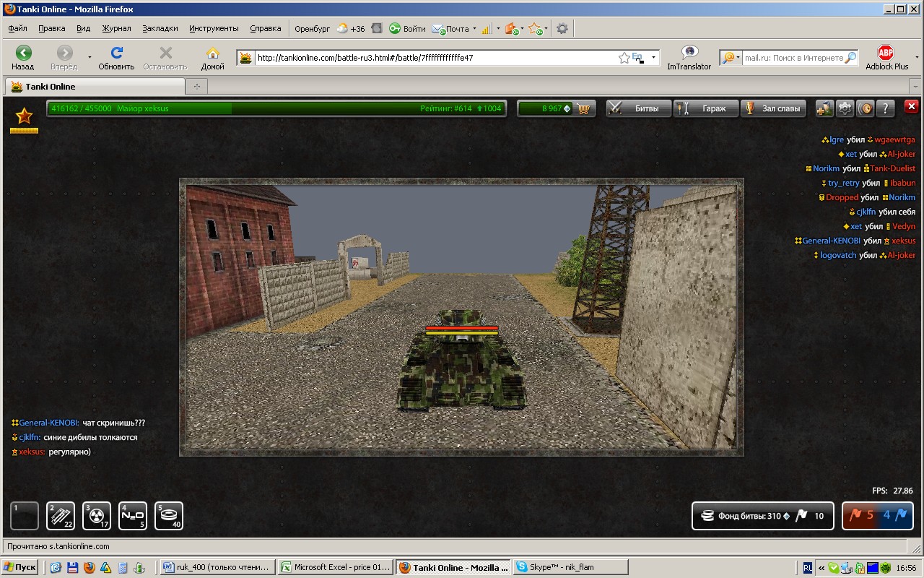924x578 pixels.
Task: Expand the address bar URL dropdown
Action: coord(653,58)
